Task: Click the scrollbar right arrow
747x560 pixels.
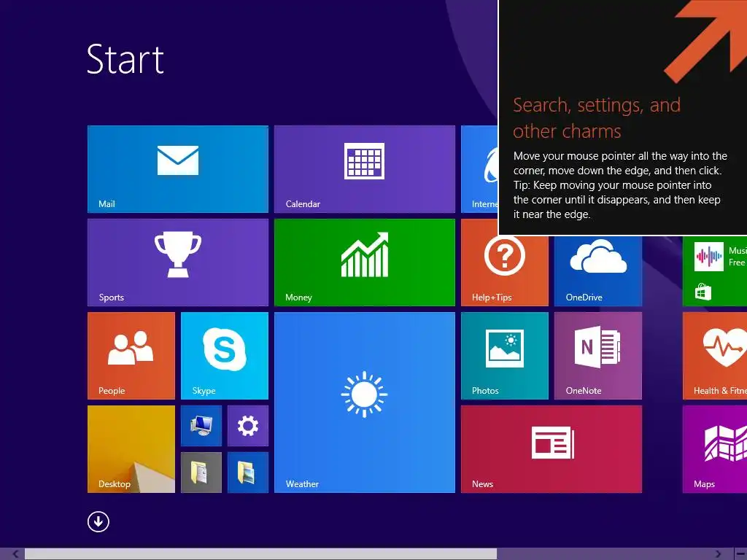Action: click(x=719, y=554)
